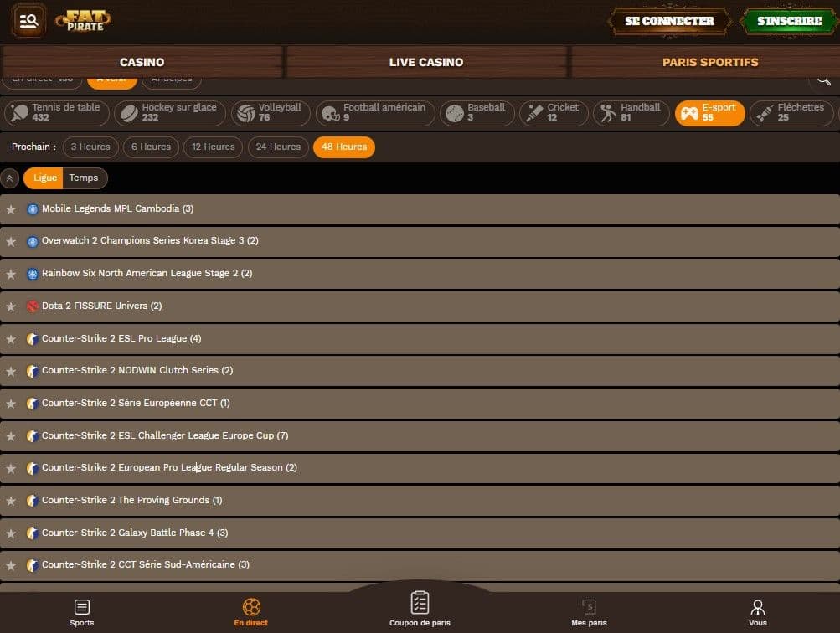
Task: Open the hamburger search menu icon
Action: [28, 21]
